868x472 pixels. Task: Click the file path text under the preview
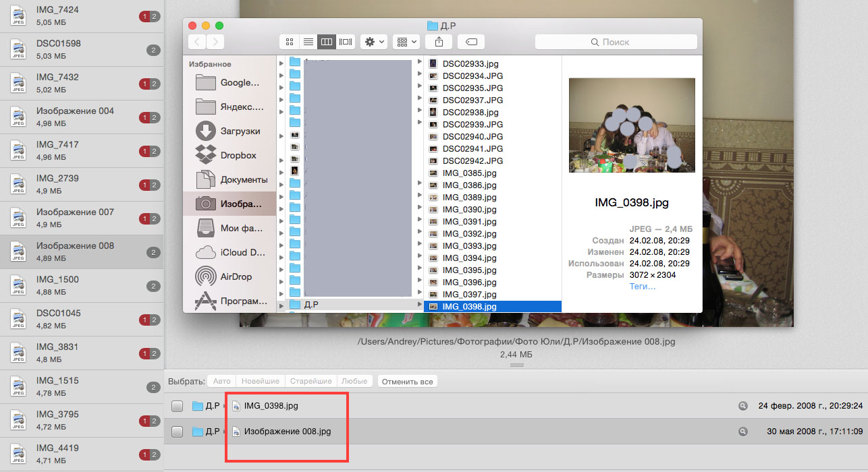coord(516,342)
